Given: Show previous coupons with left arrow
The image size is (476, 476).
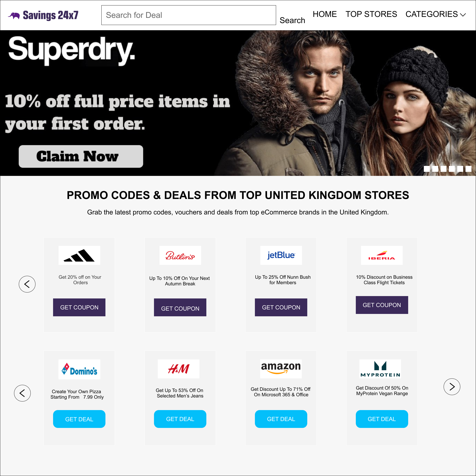Looking at the screenshot, I should [x=27, y=284].
